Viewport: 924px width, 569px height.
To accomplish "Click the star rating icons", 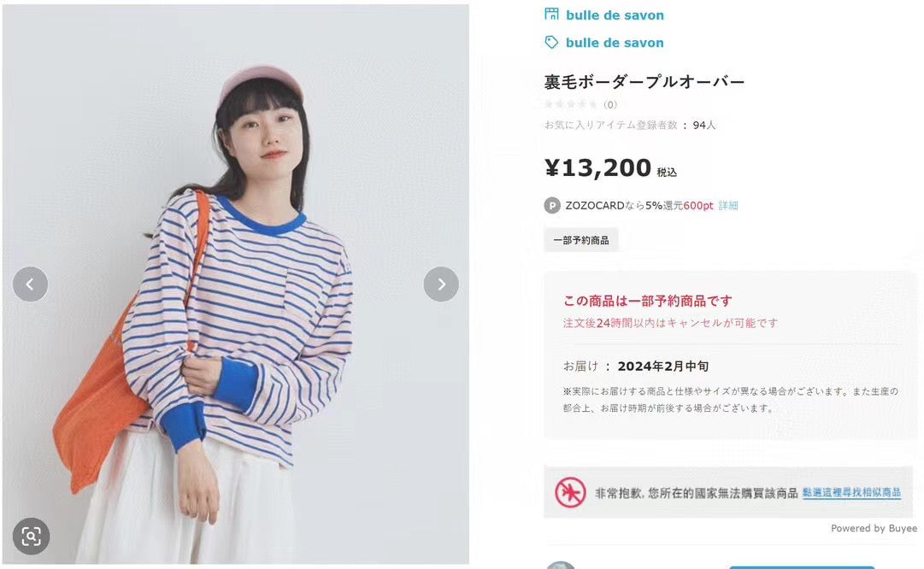I will pos(570,104).
